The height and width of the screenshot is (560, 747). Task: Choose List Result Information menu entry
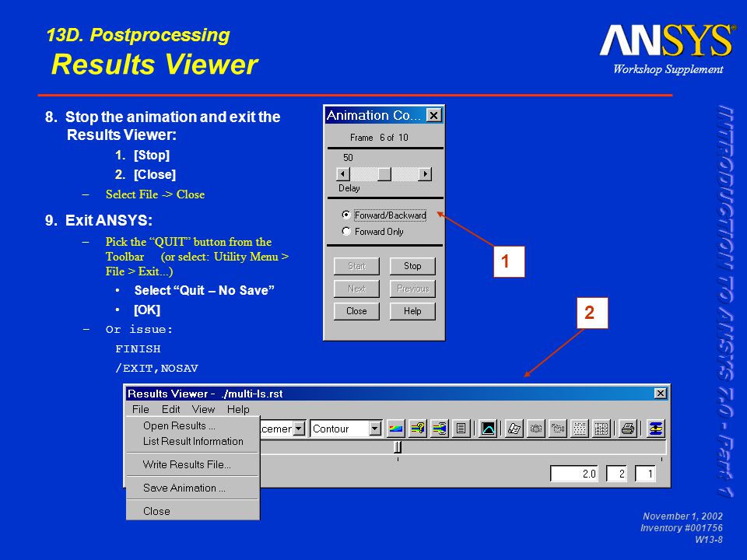coord(192,442)
